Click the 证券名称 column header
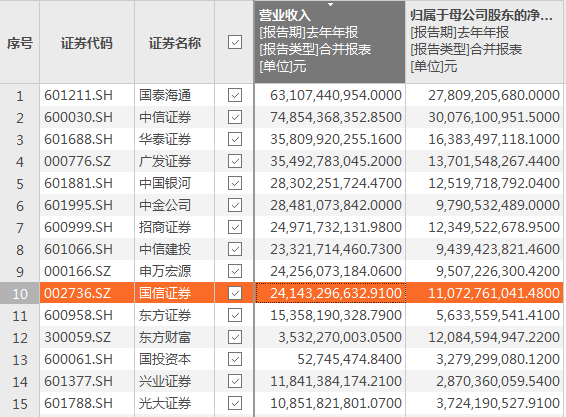The height and width of the screenshot is (417, 566). [174, 43]
